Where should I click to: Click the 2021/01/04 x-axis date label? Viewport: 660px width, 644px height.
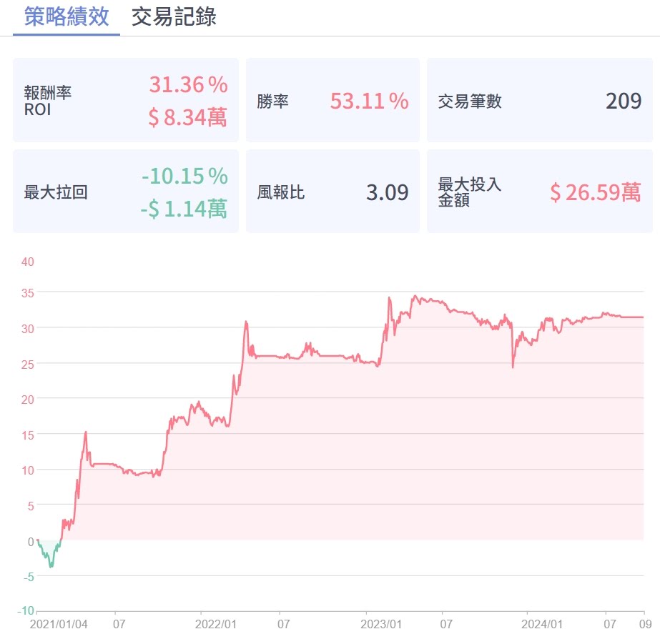click(59, 624)
